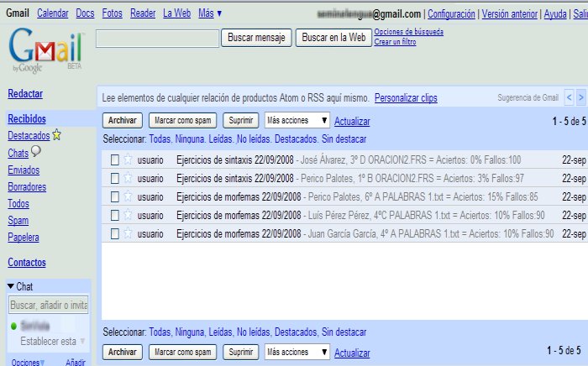Collapse the Chat section triangle
Image resolution: width=588 pixels, height=366 pixels.
tap(11, 286)
